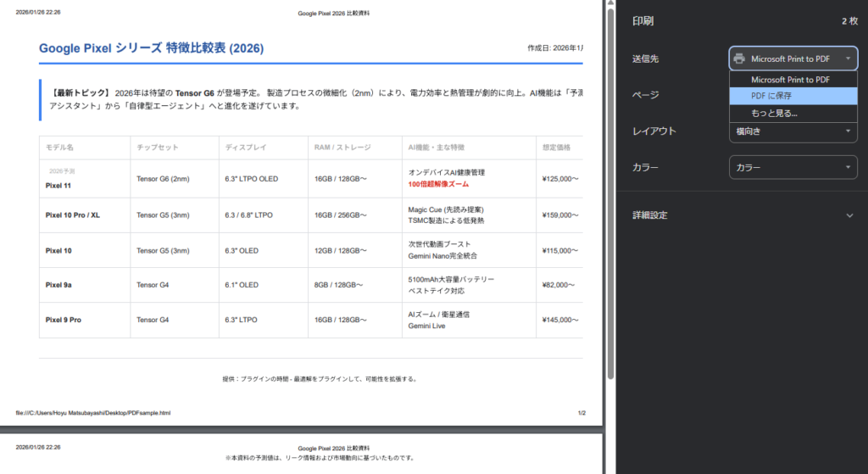Click the 2 枚 sheet count label

[849, 21]
